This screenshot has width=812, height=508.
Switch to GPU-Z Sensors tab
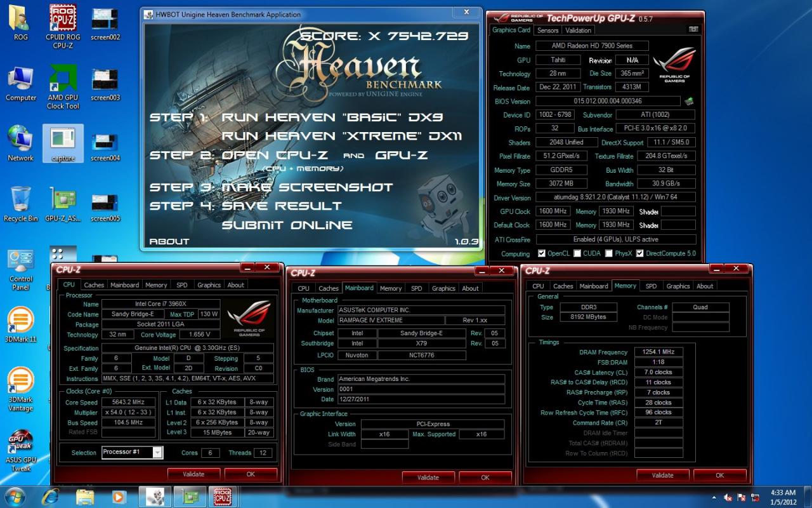pyautogui.click(x=547, y=30)
